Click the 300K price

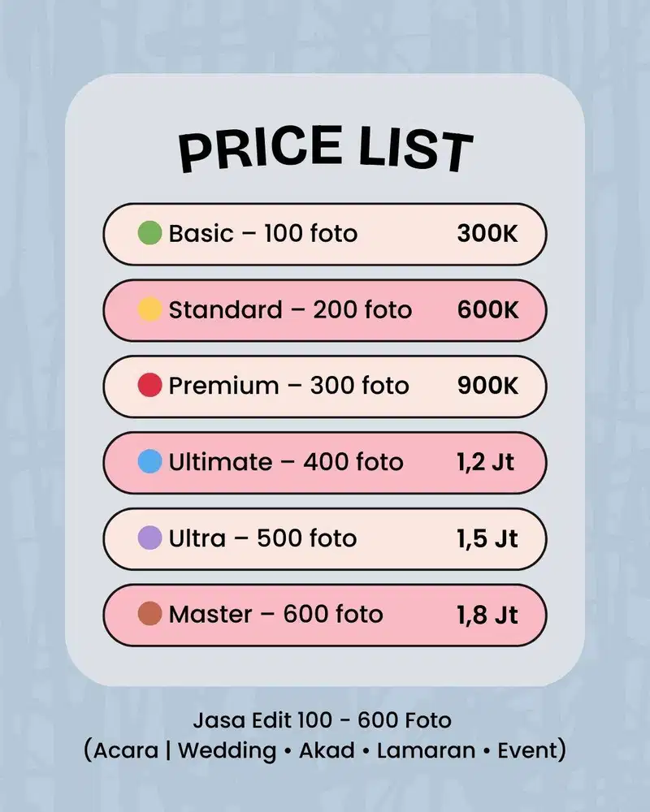(487, 234)
